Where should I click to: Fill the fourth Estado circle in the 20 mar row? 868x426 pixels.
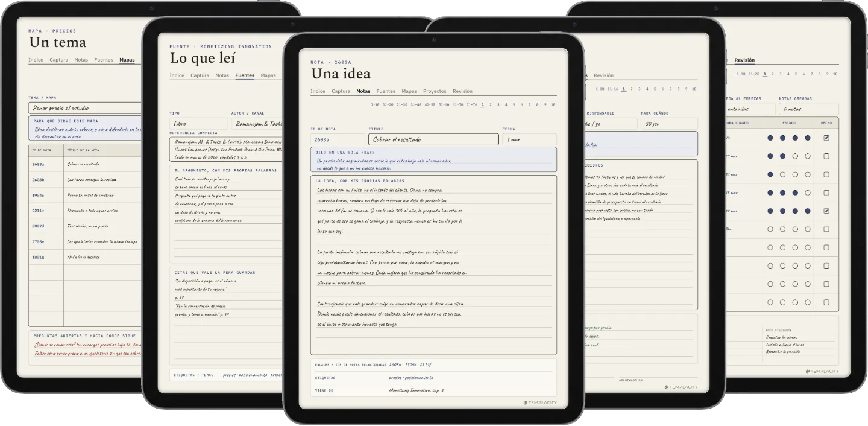807,156
